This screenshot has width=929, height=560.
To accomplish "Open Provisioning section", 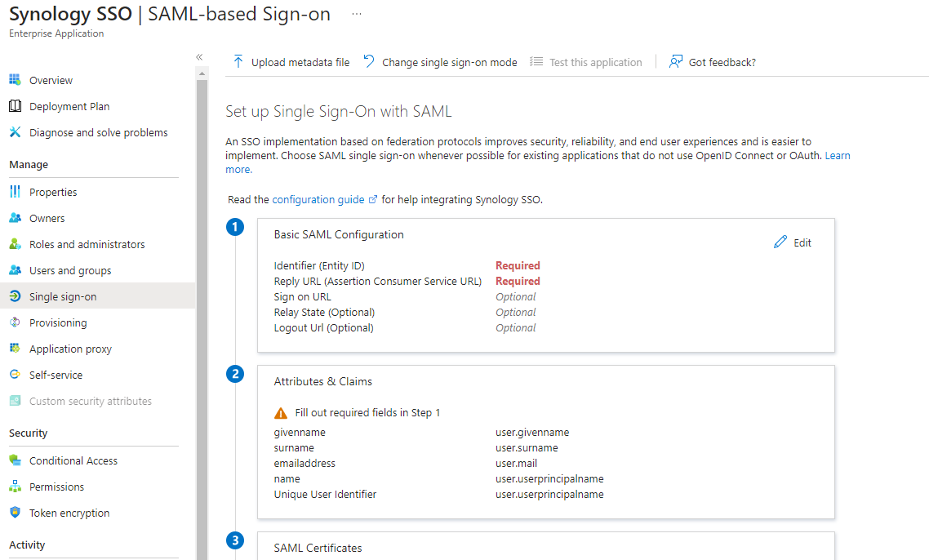I will (x=58, y=322).
